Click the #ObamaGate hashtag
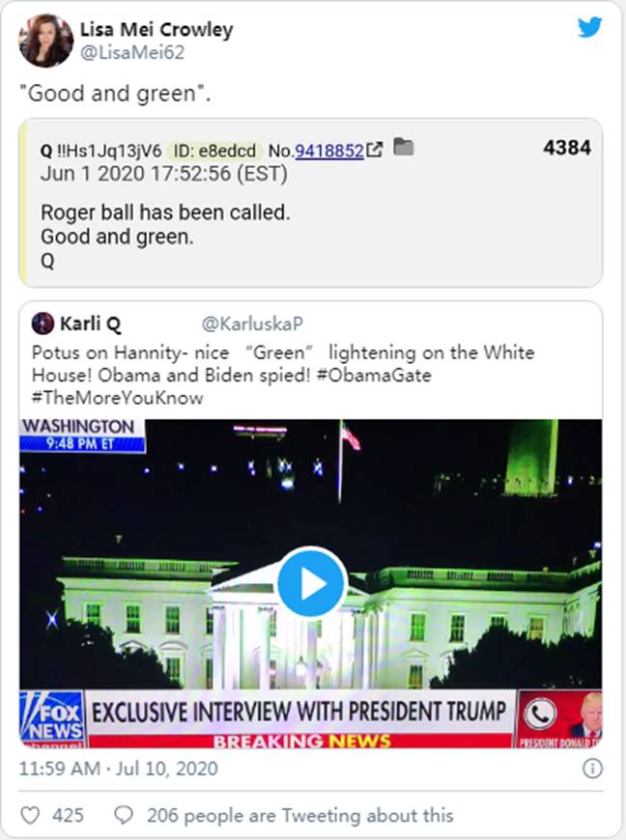This screenshot has width=626, height=840. (374, 375)
